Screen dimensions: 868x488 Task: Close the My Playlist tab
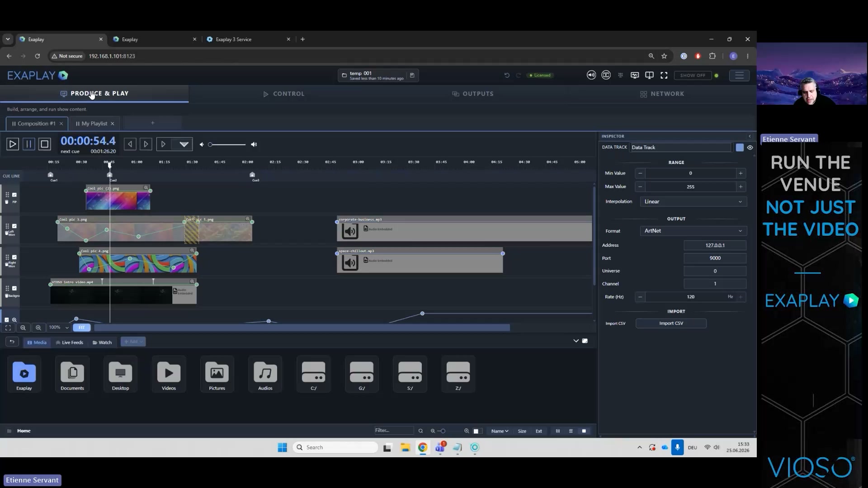[113, 123]
